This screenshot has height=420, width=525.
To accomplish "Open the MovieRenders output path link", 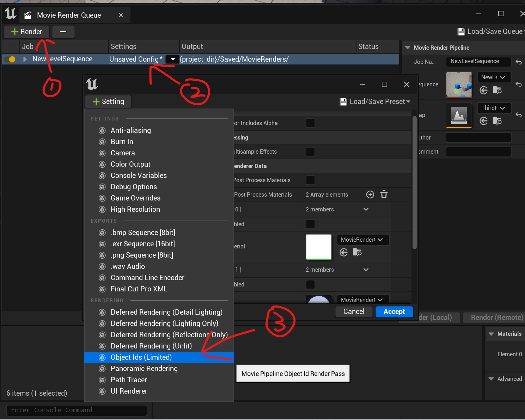I will pyautogui.click(x=234, y=59).
